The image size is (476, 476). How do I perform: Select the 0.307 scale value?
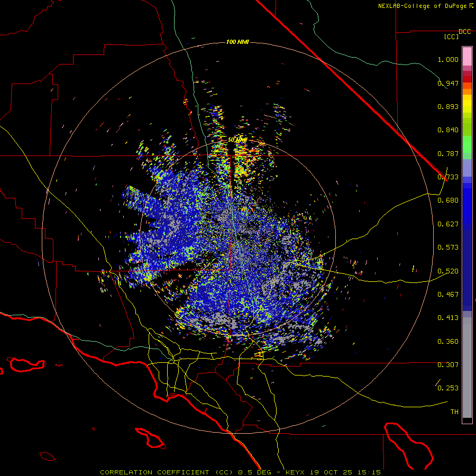click(x=448, y=365)
